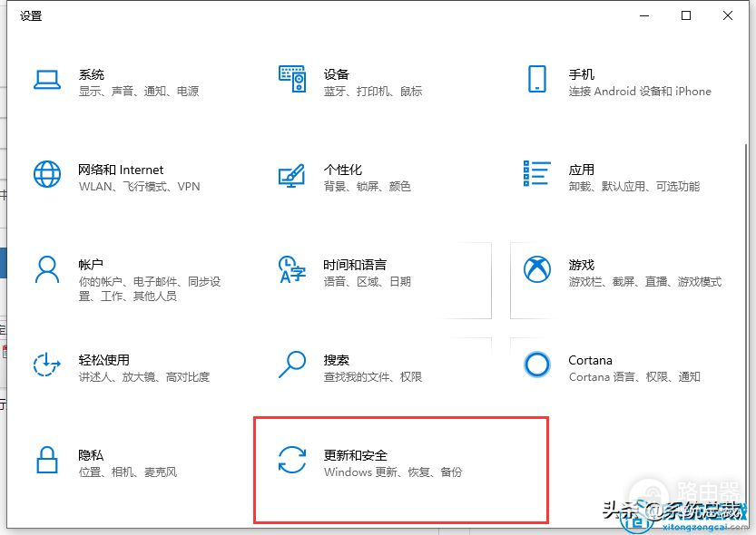Open the 网络和 Internet globe icon
756x535 pixels.
pyautogui.click(x=47, y=174)
